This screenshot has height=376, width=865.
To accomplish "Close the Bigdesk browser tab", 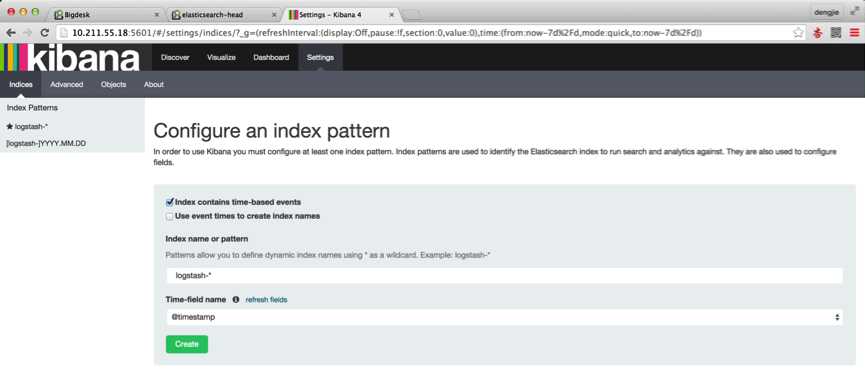I will (x=157, y=15).
